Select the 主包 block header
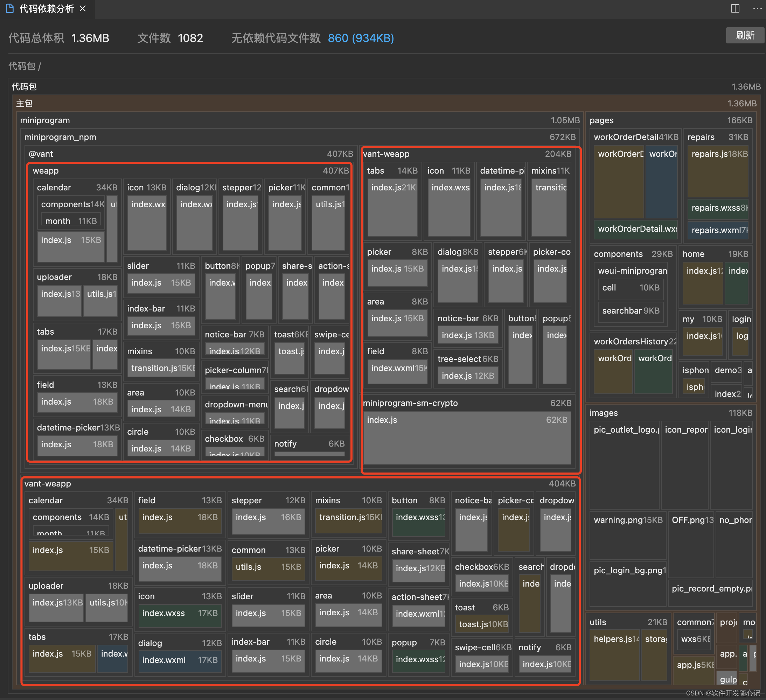Image resolution: width=766 pixels, height=700 pixels. coord(387,103)
